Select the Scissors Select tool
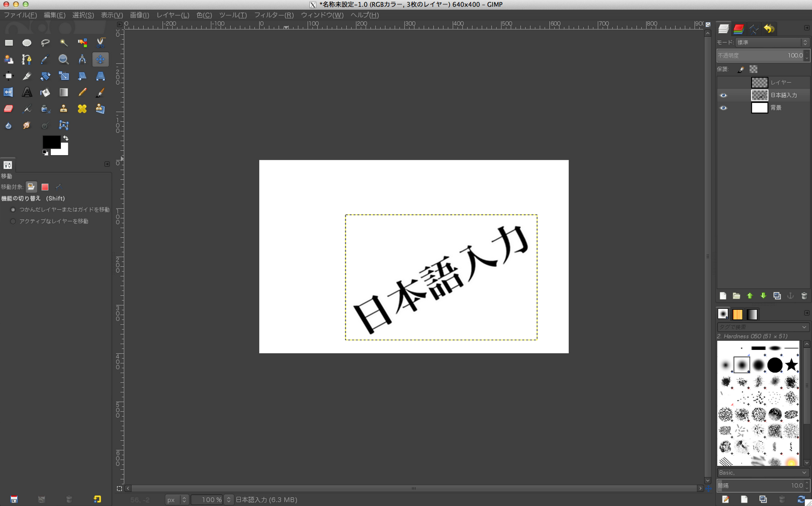Image resolution: width=812 pixels, height=506 pixels. pos(100,43)
